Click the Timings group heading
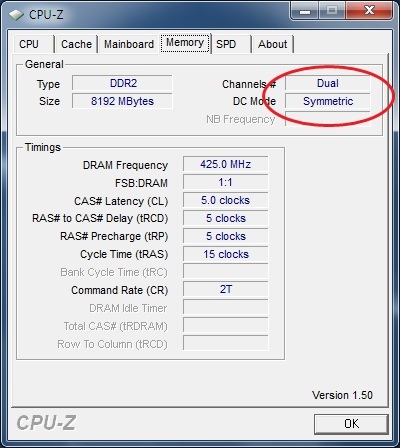 click(x=43, y=147)
